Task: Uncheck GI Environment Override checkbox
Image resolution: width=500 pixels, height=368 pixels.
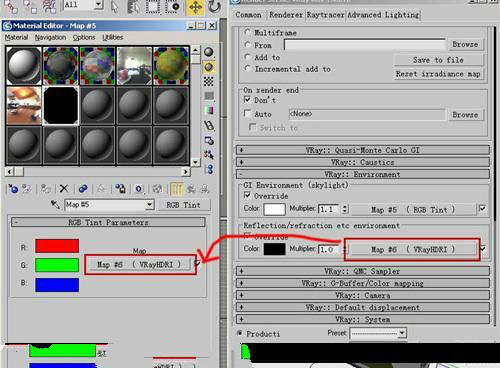Action: click(x=247, y=195)
